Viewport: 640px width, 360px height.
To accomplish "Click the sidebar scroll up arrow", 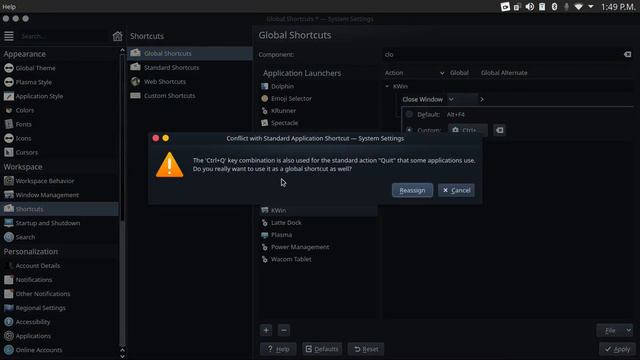I will (122, 50).
